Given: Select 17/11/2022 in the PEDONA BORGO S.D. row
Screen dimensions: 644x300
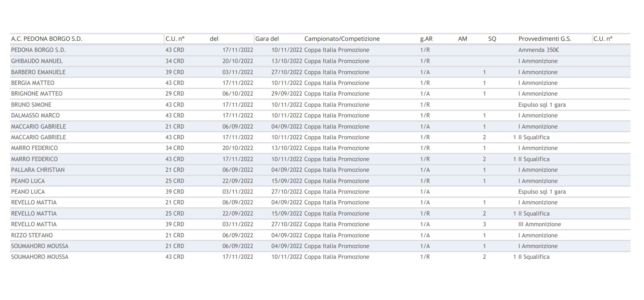Looking at the screenshot, I should pos(238,50).
